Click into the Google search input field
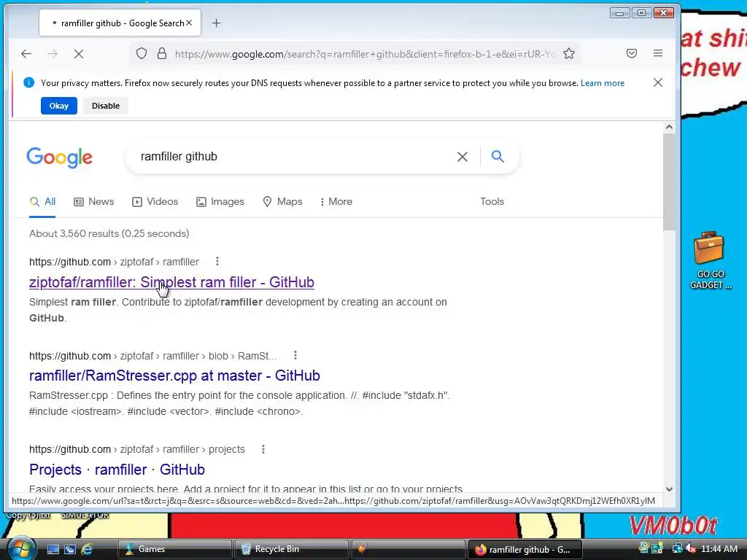 click(x=290, y=157)
